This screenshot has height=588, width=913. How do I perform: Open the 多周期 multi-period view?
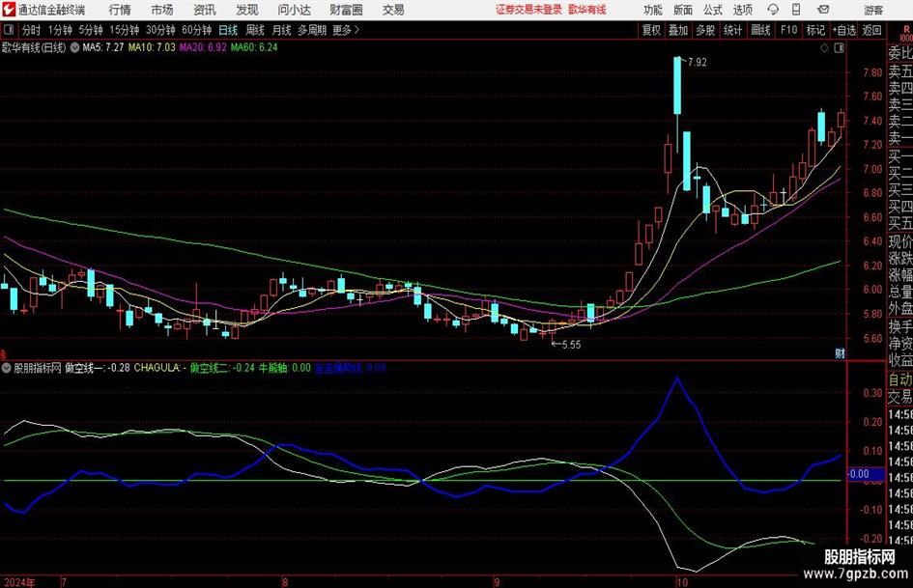point(312,30)
